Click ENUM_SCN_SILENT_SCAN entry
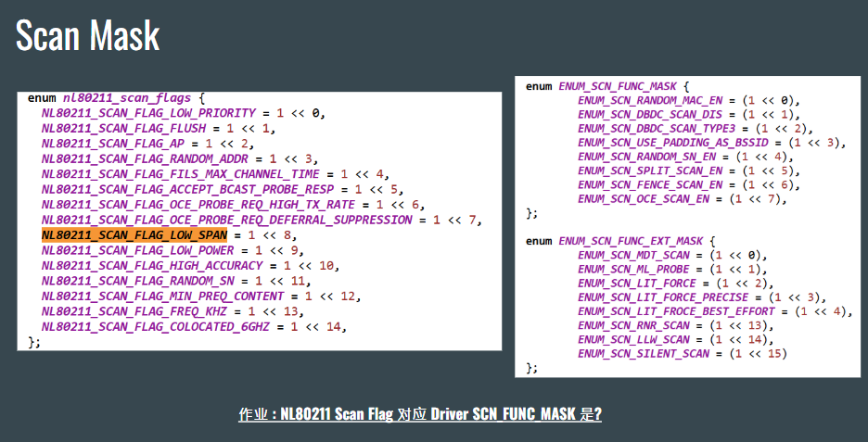Image resolution: width=868 pixels, height=442 pixels. tap(683, 353)
